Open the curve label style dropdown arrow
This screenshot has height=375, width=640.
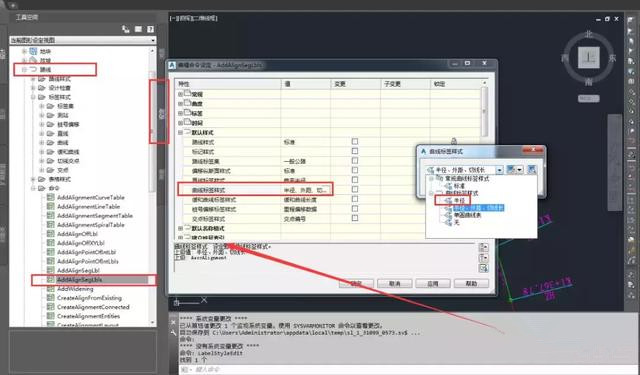500,170
